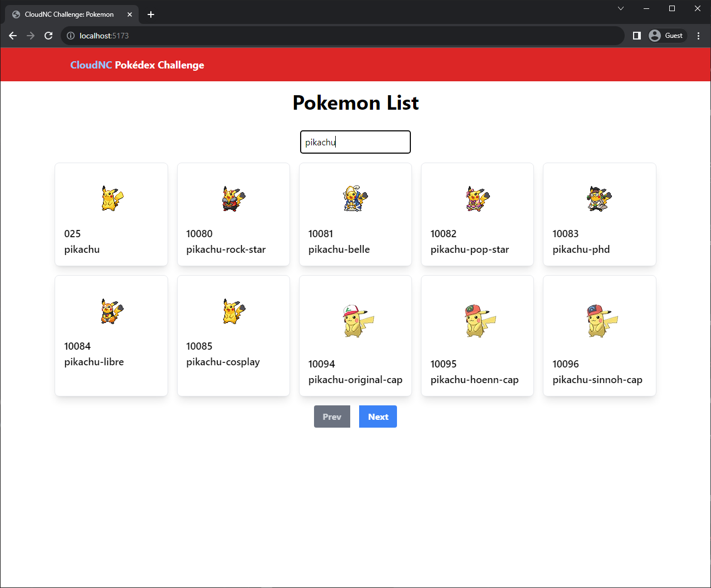This screenshot has width=711, height=588.
Task: Click the Prev pagination button
Action: [x=332, y=416]
